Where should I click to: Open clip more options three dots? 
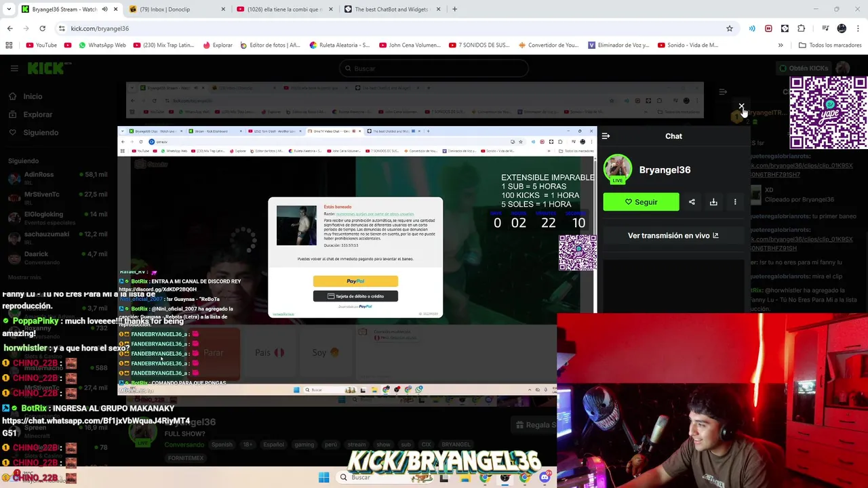pos(735,202)
